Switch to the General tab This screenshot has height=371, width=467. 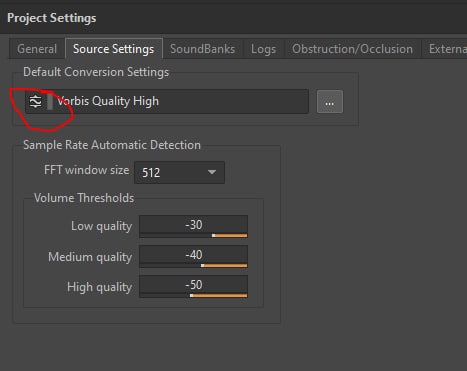(x=37, y=49)
